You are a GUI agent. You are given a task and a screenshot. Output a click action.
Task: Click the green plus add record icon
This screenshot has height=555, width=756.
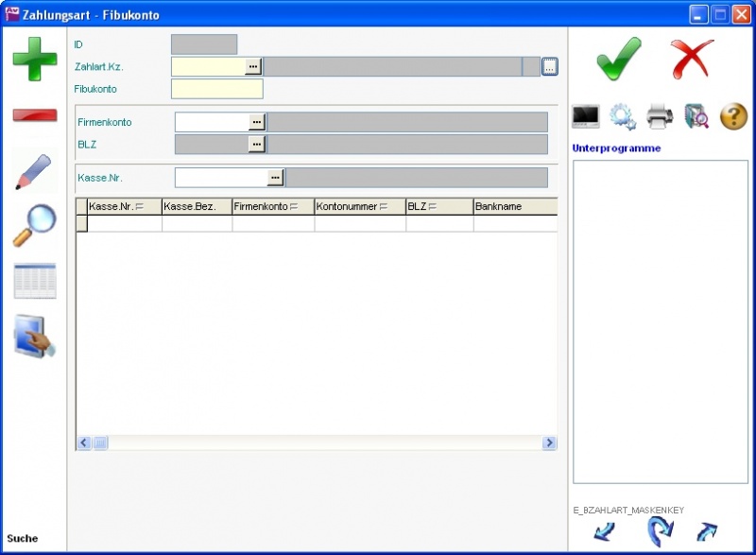pos(34,59)
